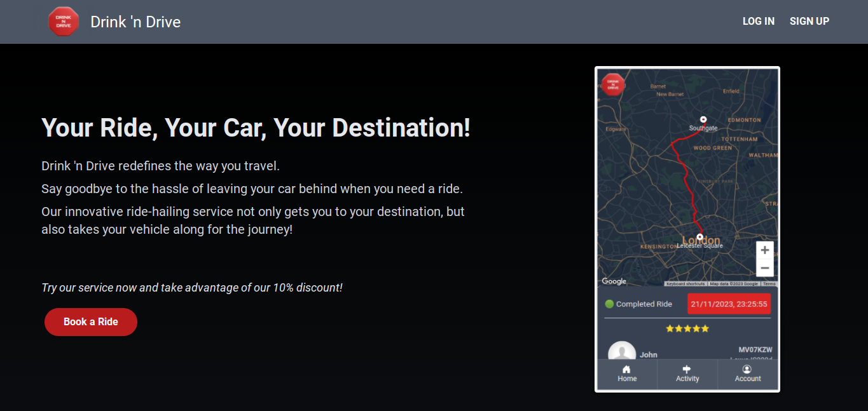Click the Drink N Drive badge on the map
This screenshot has height=411, width=868.
click(x=612, y=84)
